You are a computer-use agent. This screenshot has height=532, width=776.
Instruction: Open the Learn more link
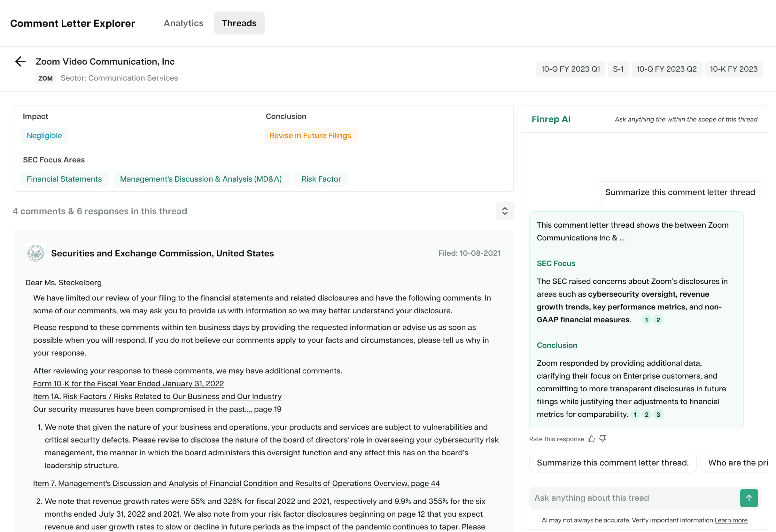pos(731,520)
